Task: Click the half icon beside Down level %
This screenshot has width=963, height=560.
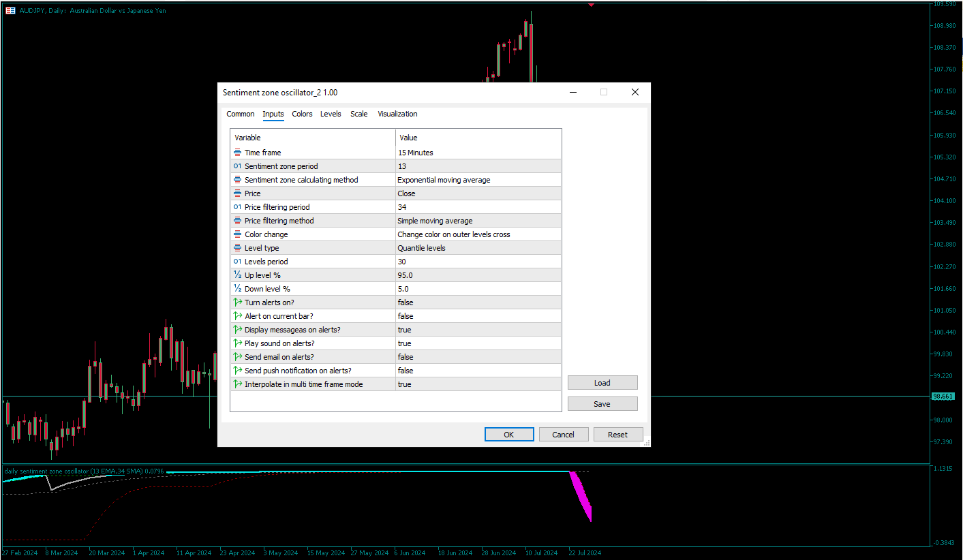Action: coord(238,288)
